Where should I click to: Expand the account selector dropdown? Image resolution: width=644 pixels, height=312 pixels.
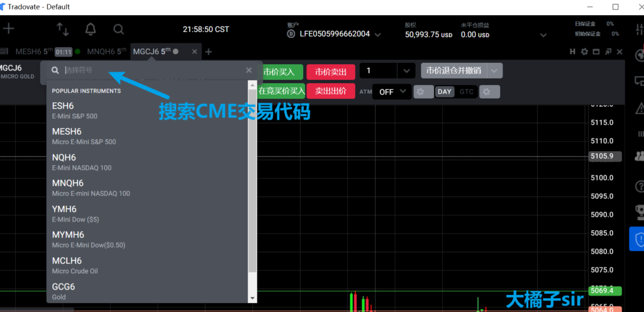pyautogui.click(x=377, y=35)
